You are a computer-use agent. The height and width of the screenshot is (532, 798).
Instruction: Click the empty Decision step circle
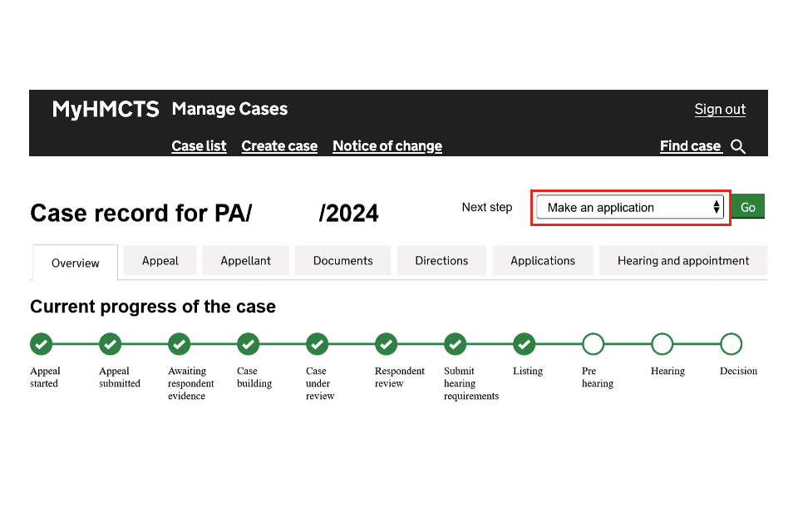pyautogui.click(x=731, y=343)
